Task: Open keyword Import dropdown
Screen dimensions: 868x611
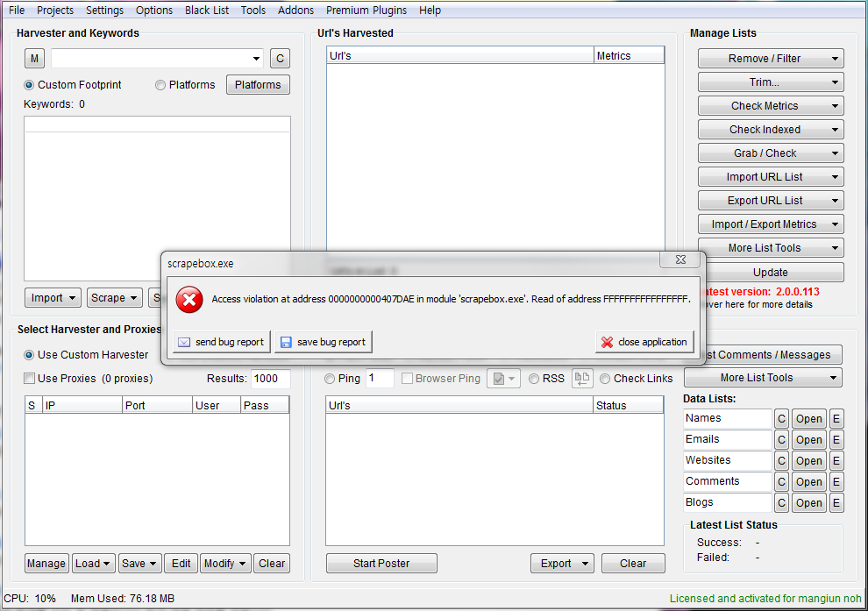Action: coord(53,298)
